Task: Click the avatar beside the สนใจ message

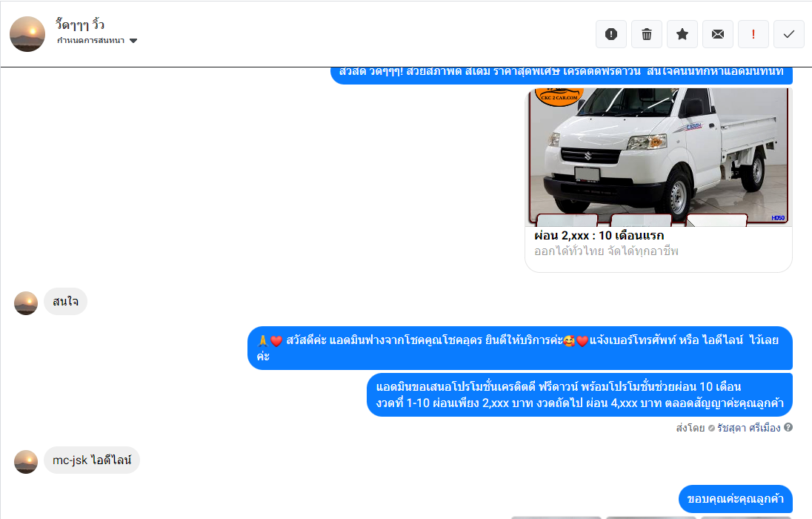Action: [26, 303]
